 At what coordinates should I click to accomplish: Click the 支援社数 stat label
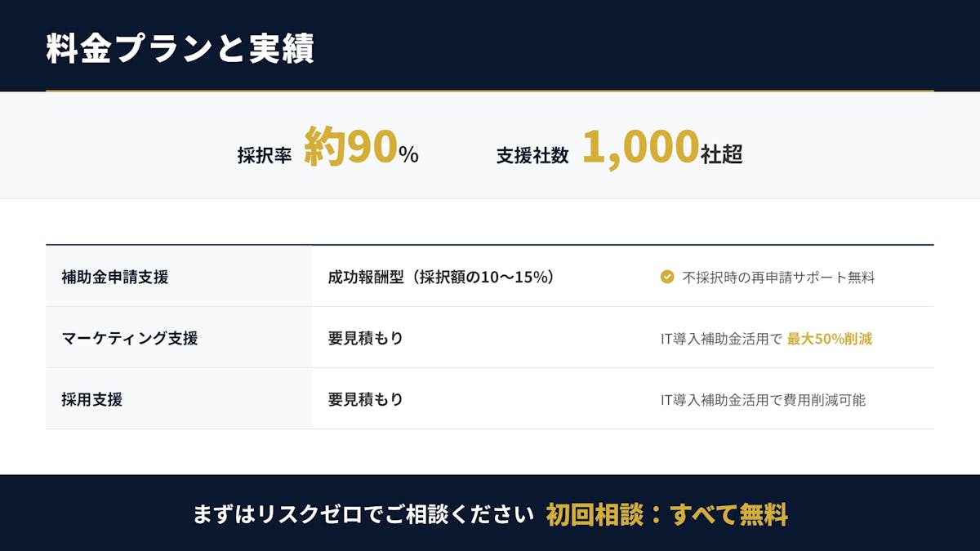532,155
